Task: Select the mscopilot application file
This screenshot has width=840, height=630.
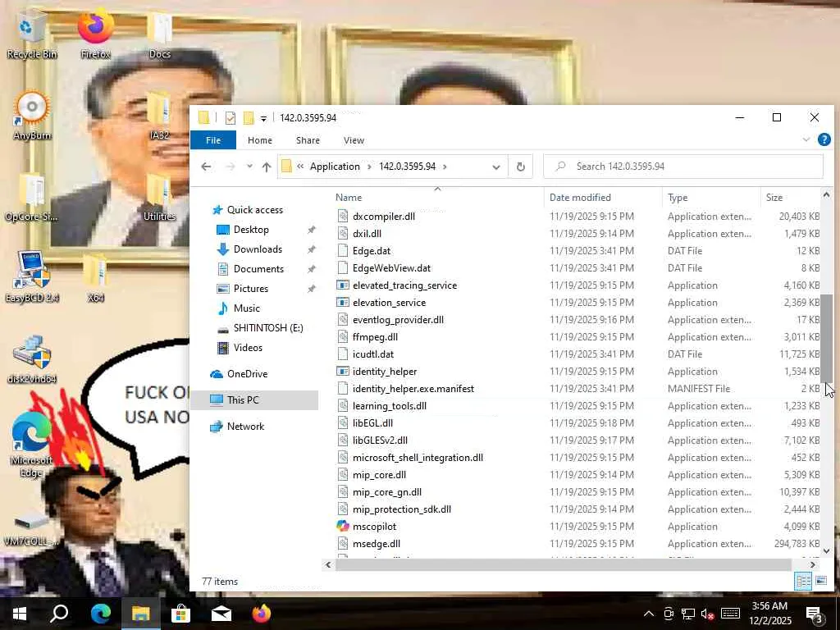Action: pyautogui.click(x=374, y=526)
